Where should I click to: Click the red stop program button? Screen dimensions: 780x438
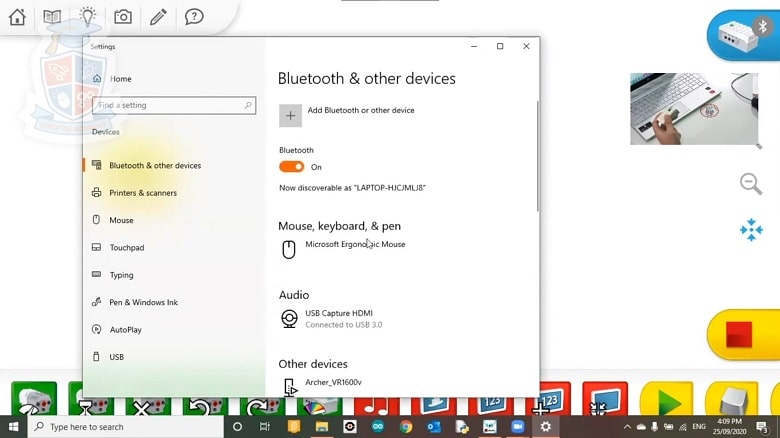click(744, 334)
